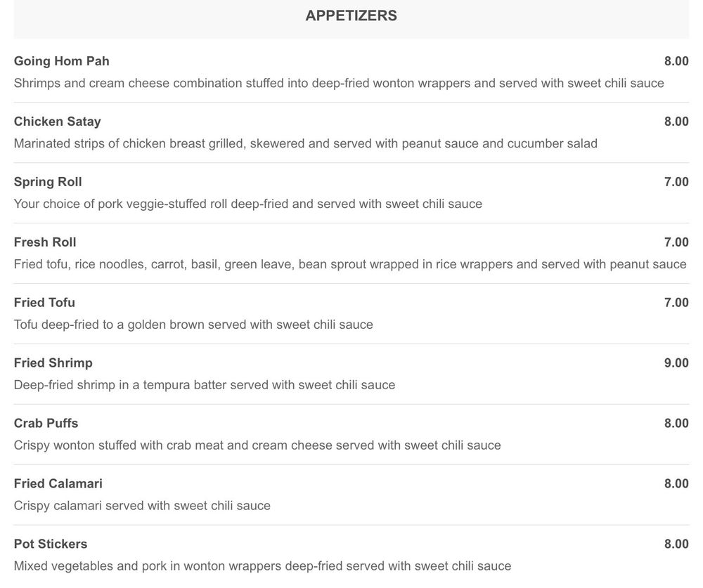Choose the Spring Roll item title

point(48,182)
